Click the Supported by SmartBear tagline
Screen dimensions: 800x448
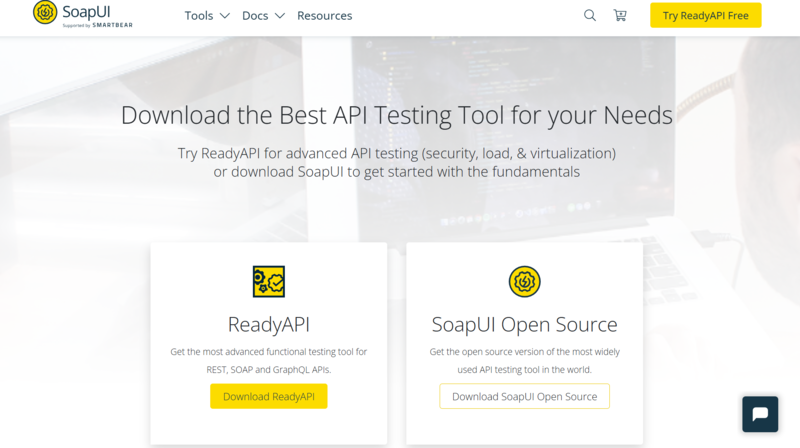97,25
